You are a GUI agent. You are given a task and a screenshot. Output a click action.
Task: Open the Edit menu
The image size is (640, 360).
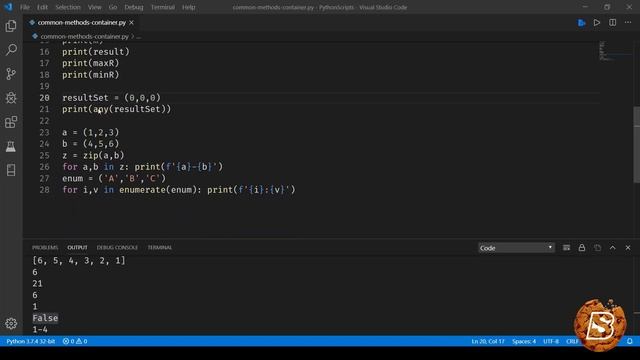tap(42, 7)
